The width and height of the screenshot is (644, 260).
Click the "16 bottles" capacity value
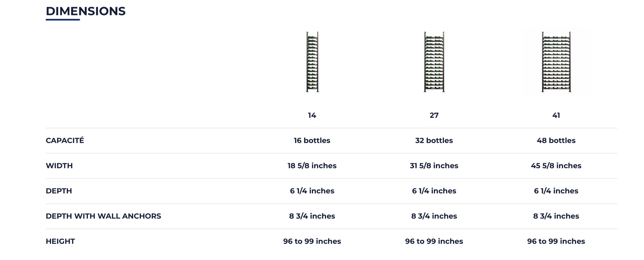312,140
